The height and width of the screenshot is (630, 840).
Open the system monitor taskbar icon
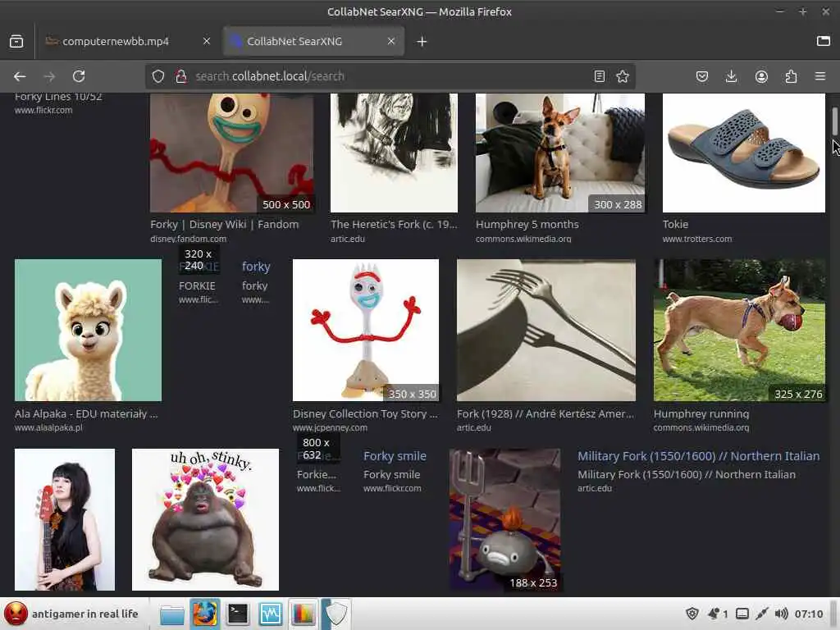pos(270,614)
